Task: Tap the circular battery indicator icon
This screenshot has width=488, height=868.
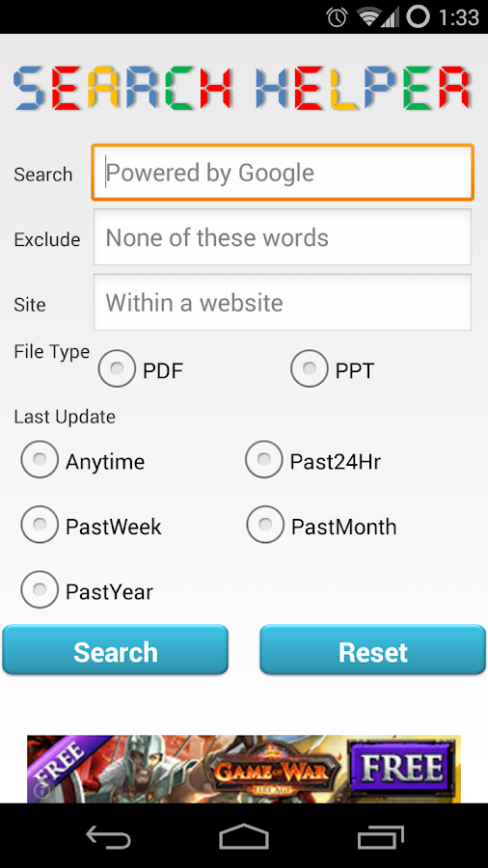Action: [419, 16]
